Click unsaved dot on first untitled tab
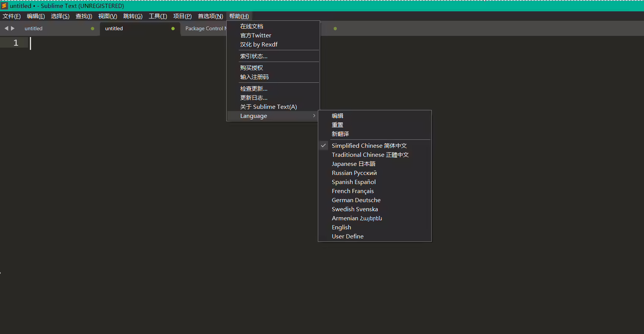The image size is (644, 334). (x=92, y=29)
